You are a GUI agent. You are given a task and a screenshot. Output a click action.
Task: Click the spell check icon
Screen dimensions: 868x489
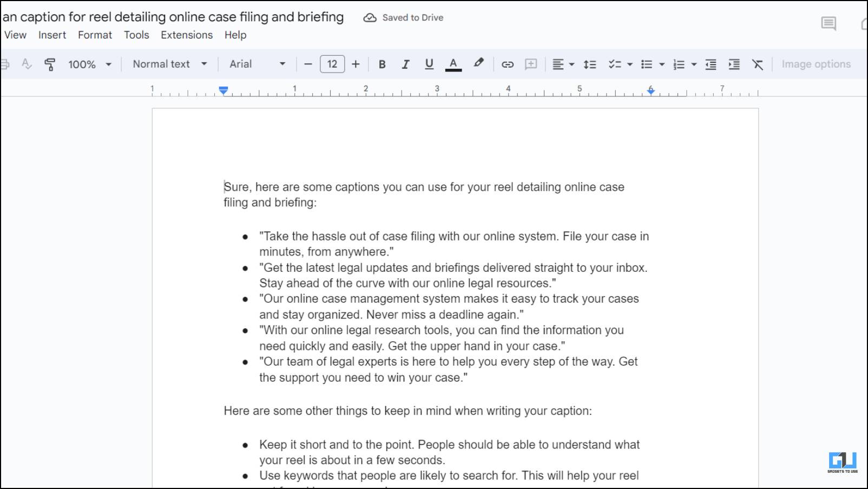[x=27, y=64]
